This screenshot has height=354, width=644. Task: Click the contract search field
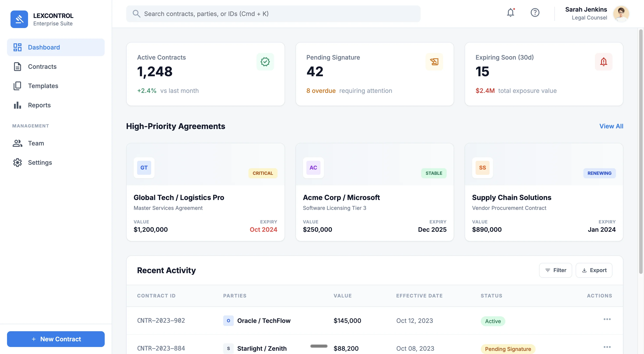pyautogui.click(x=273, y=14)
